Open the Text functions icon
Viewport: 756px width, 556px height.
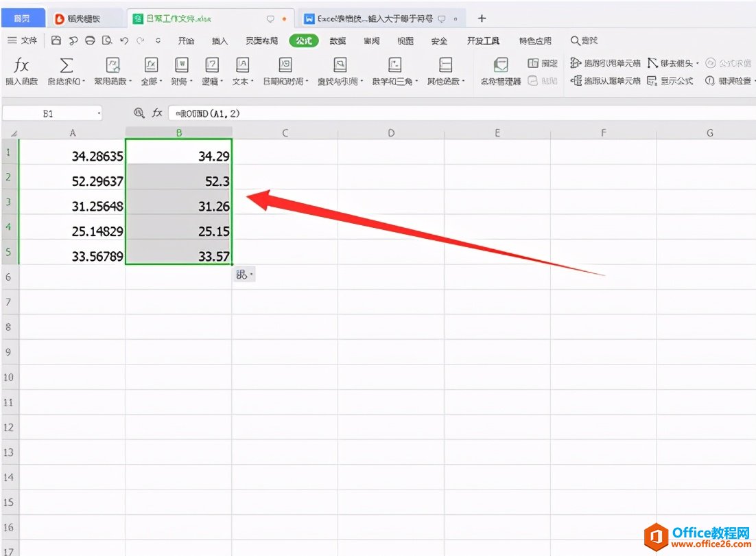(242, 65)
